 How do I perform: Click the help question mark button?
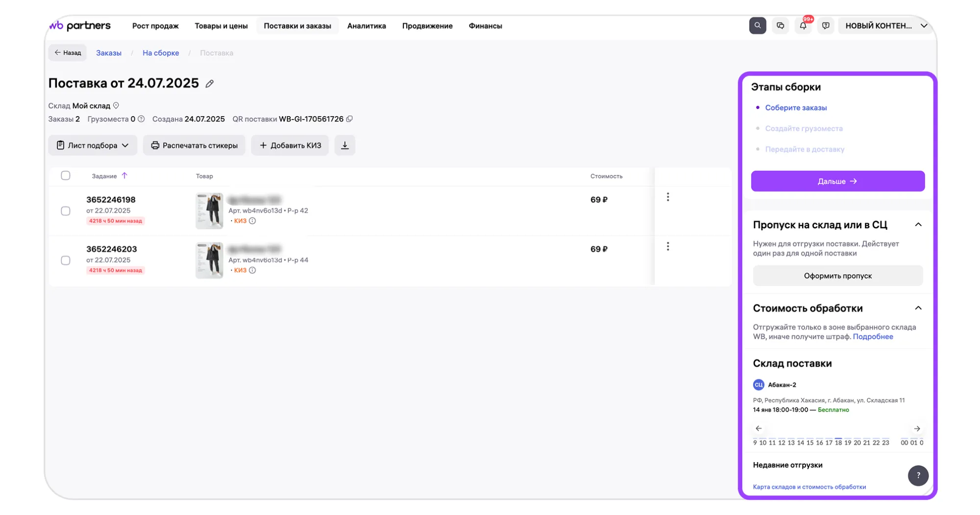[918, 475]
